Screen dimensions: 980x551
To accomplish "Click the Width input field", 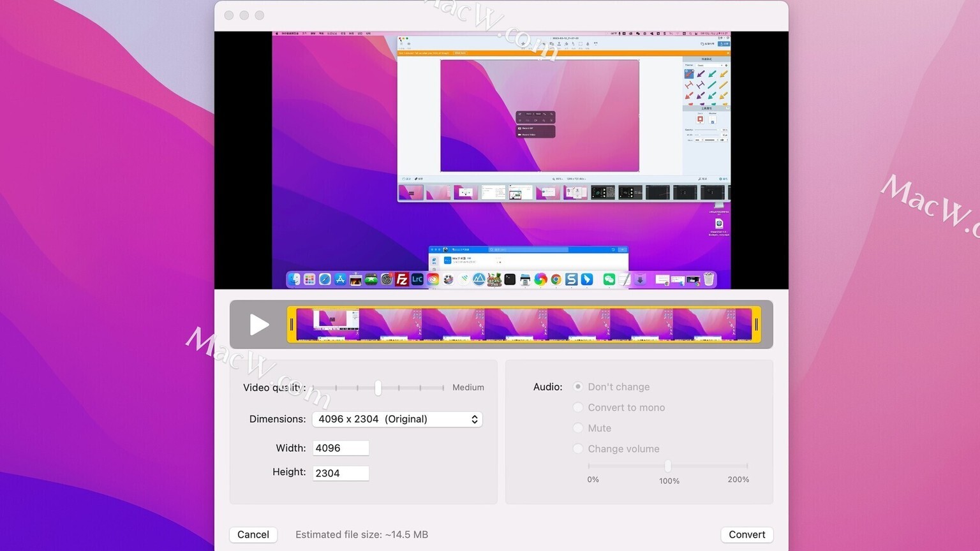I will tap(341, 448).
